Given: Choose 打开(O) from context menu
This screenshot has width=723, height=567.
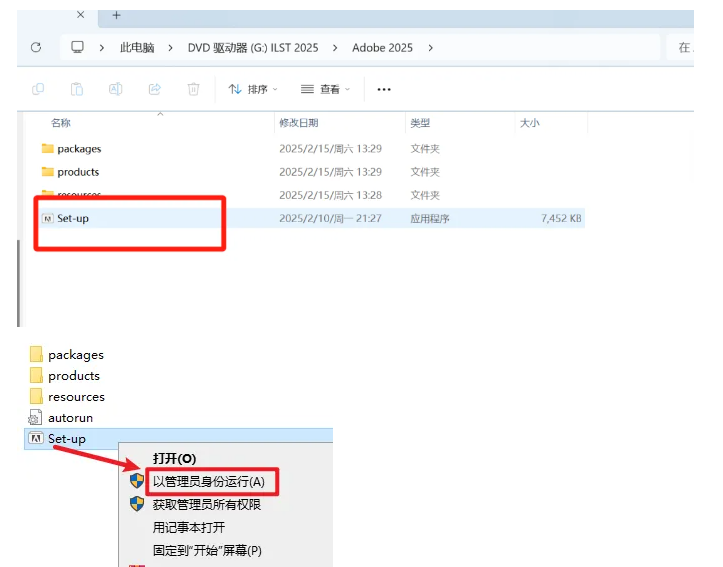Looking at the screenshot, I should [x=174, y=459].
